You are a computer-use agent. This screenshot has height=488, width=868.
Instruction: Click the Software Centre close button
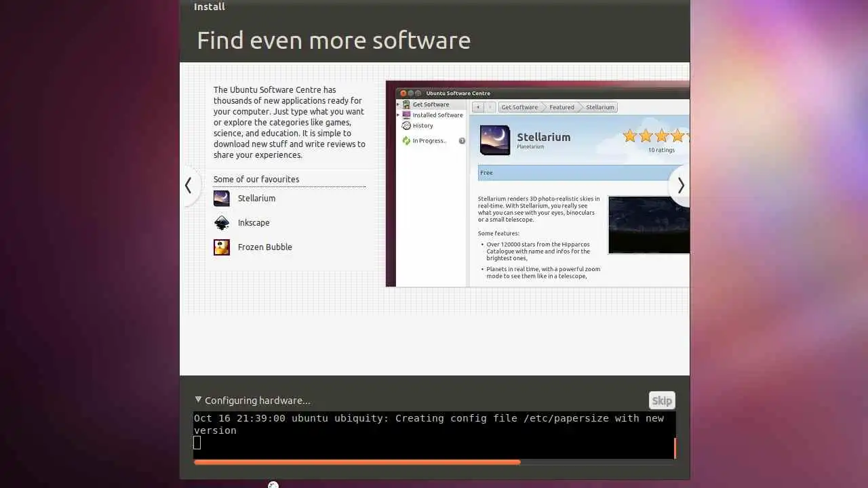click(x=403, y=94)
